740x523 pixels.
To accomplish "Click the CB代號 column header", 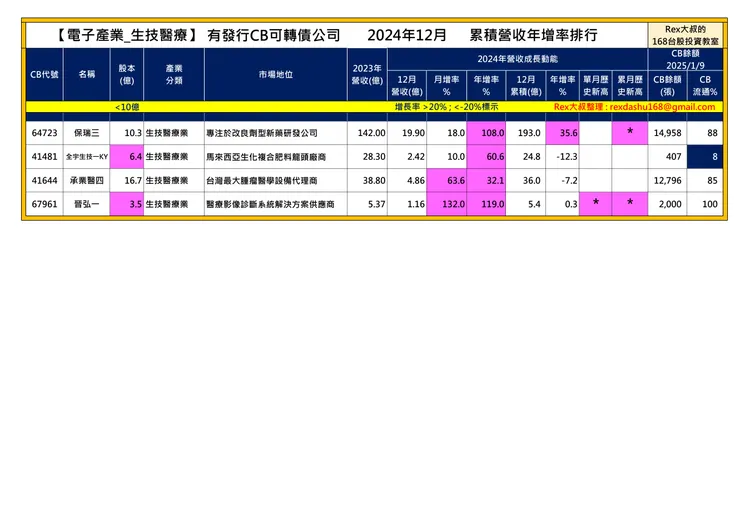I will click(x=44, y=75).
